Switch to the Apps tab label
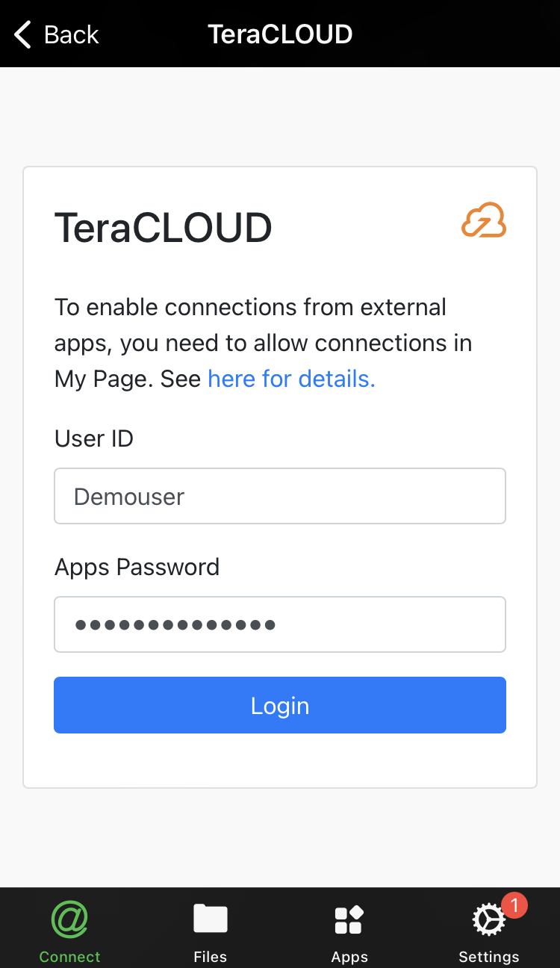The image size is (560, 968). pos(349,957)
